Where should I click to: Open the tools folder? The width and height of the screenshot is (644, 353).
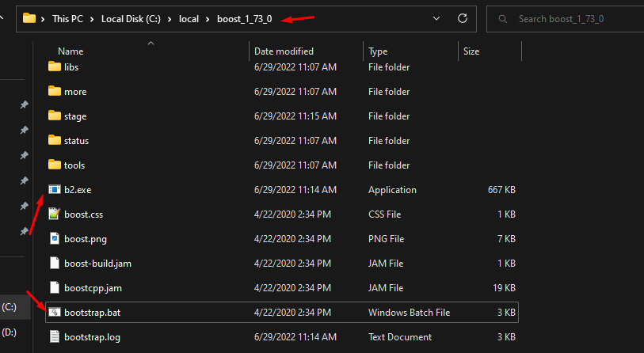coord(74,165)
